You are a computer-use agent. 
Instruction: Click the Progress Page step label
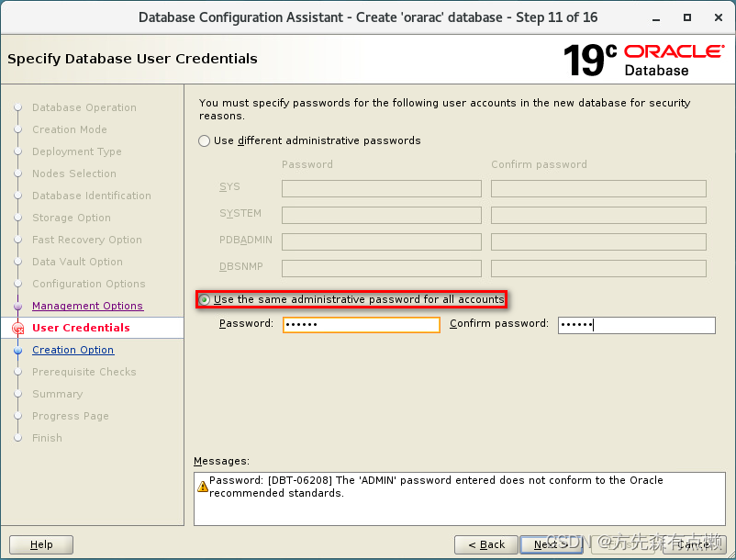point(71,416)
